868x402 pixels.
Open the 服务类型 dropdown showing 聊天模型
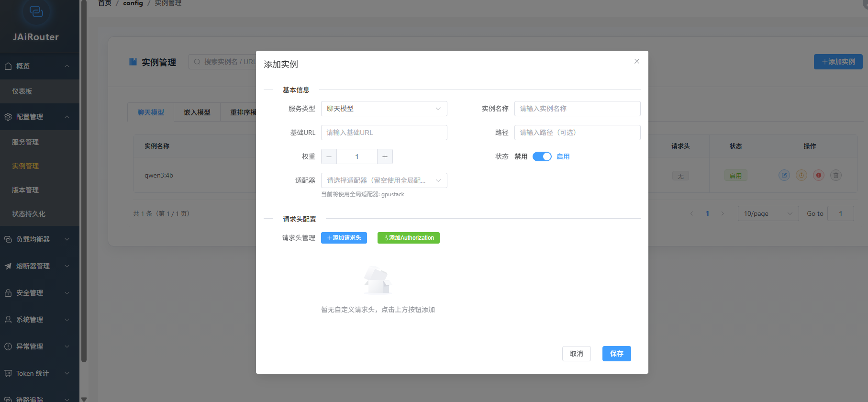pyautogui.click(x=384, y=109)
